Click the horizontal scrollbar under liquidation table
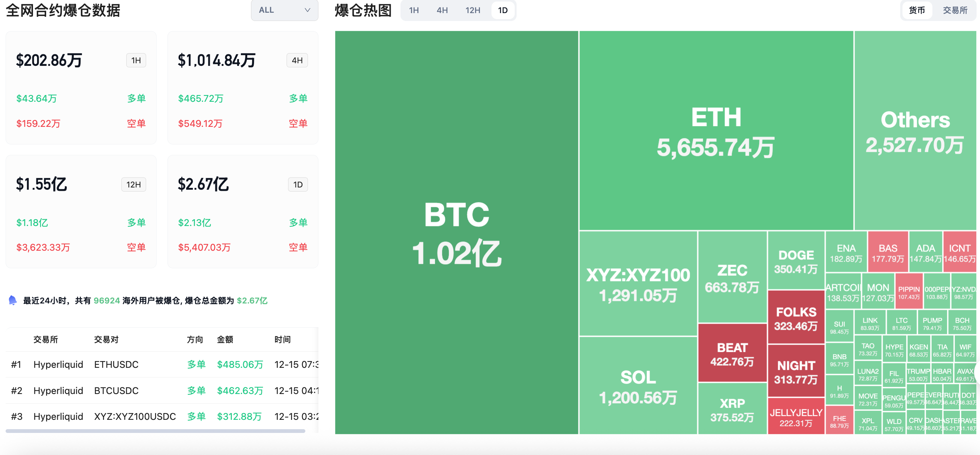 (155, 431)
